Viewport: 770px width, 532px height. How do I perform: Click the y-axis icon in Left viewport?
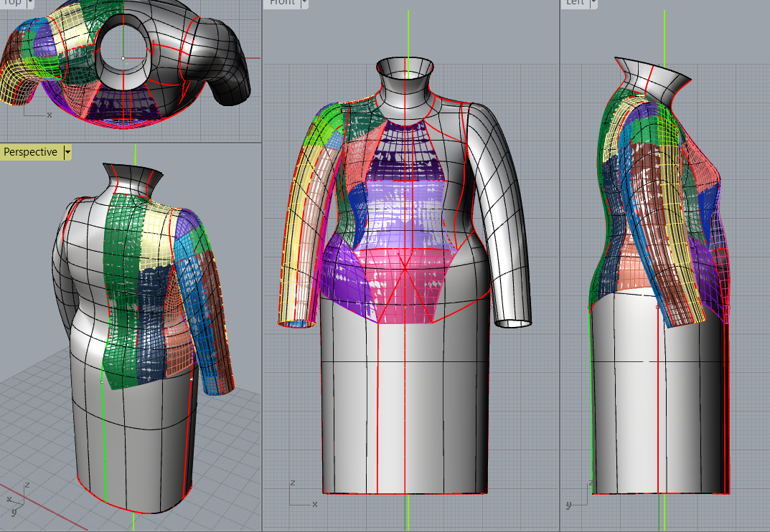[569, 505]
